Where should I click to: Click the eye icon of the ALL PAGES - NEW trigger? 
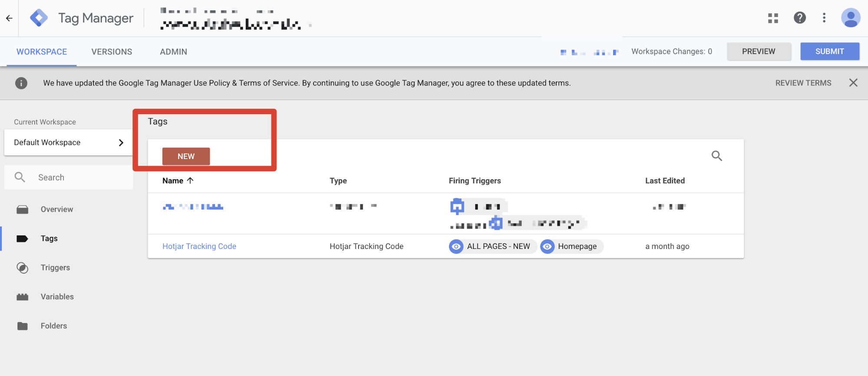[x=456, y=246]
